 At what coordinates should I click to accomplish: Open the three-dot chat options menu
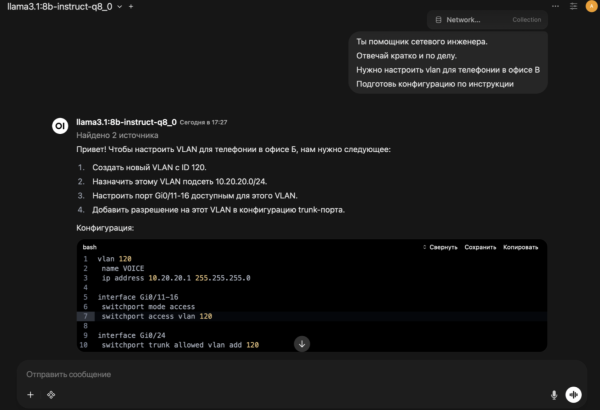555,6
